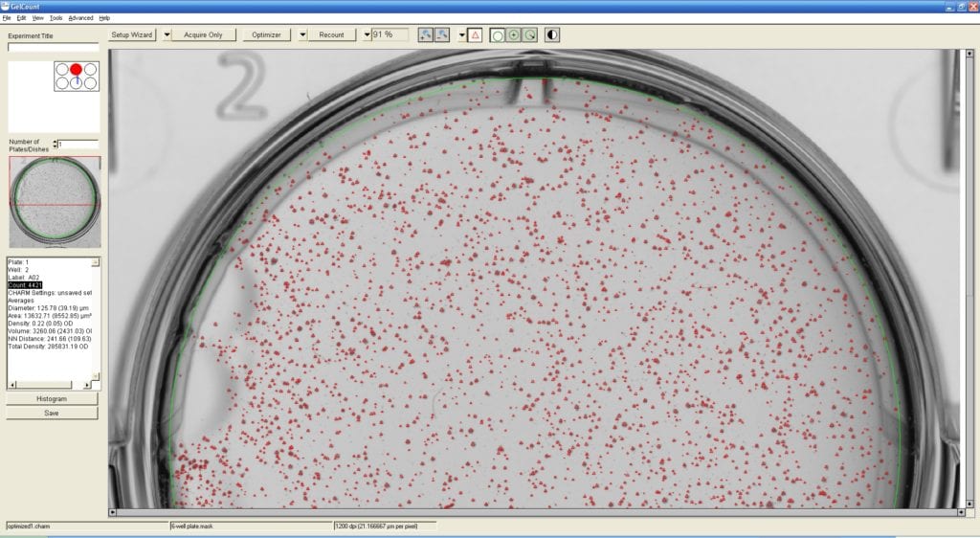Screen dimensions: 980x538
Task: Click the Setup Wizard button
Action: click(133, 34)
